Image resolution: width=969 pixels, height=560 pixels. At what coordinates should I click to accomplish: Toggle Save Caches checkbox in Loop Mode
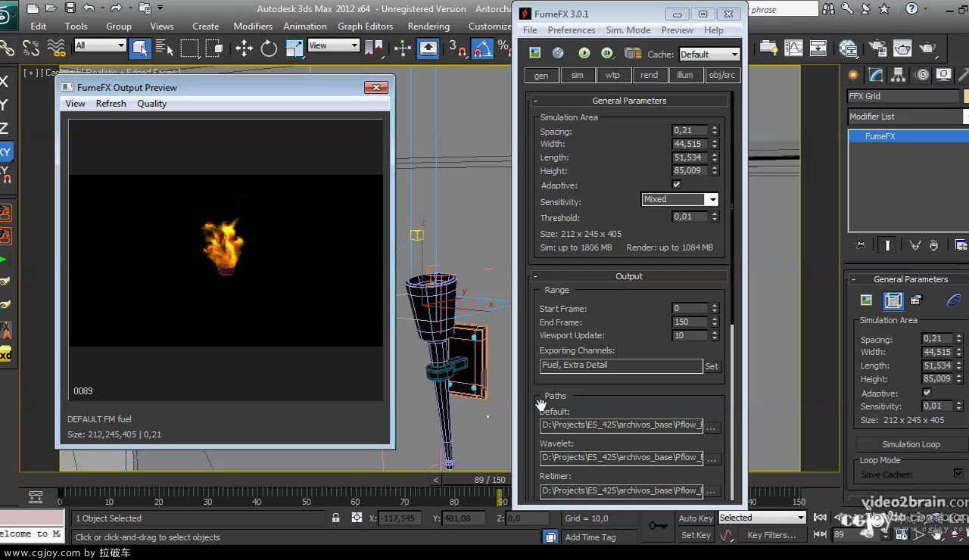pos(958,474)
